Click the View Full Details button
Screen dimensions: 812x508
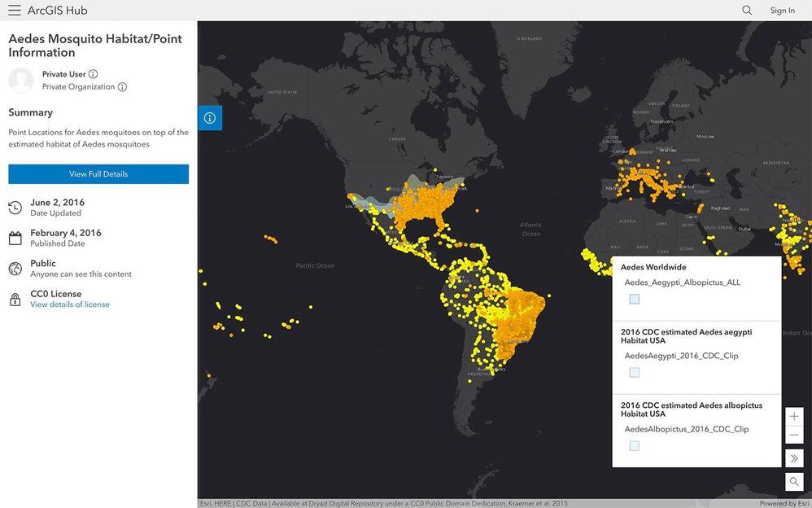(x=97, y=173)
